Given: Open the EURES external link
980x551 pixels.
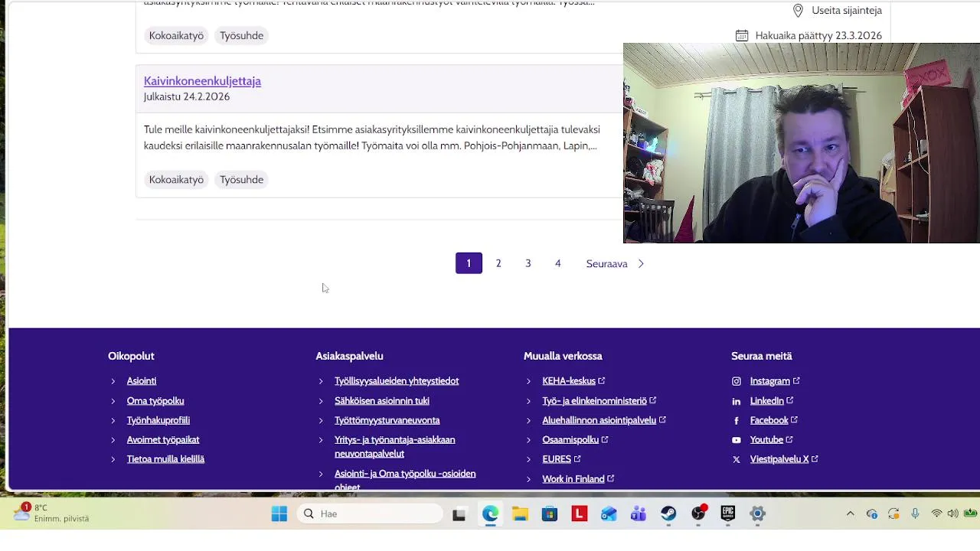Looking at the screenshot, I should tap(561, 459).
